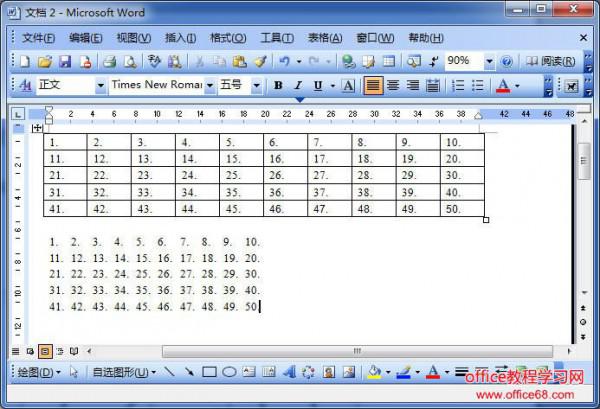600x409 pixels.
Task: Expand the style dropdown showing 正文
Action: pos(101,85)
